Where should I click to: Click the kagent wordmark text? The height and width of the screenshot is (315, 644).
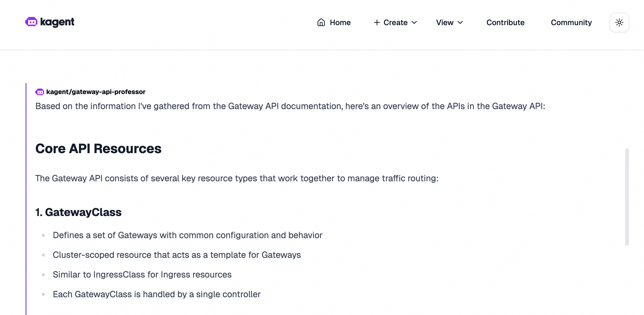[x=57, y=22]
